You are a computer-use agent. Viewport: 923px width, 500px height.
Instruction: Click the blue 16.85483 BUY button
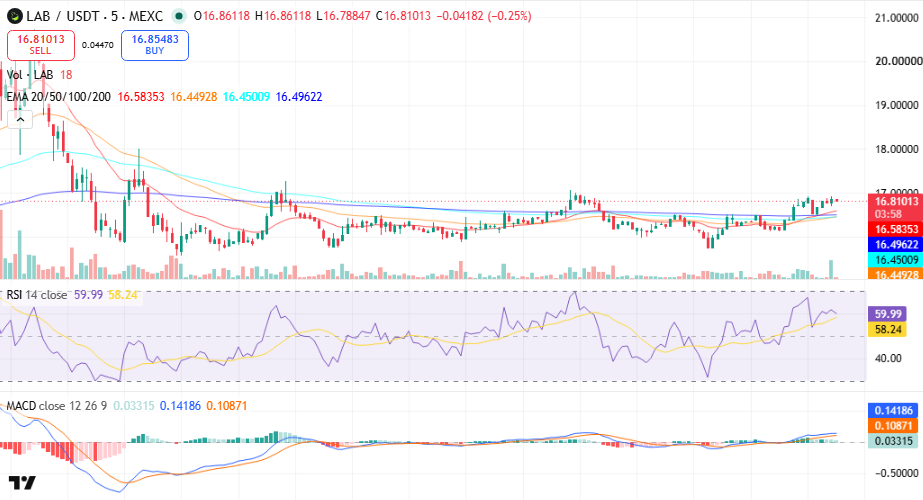pyautogui.click(x=155, y=45)
